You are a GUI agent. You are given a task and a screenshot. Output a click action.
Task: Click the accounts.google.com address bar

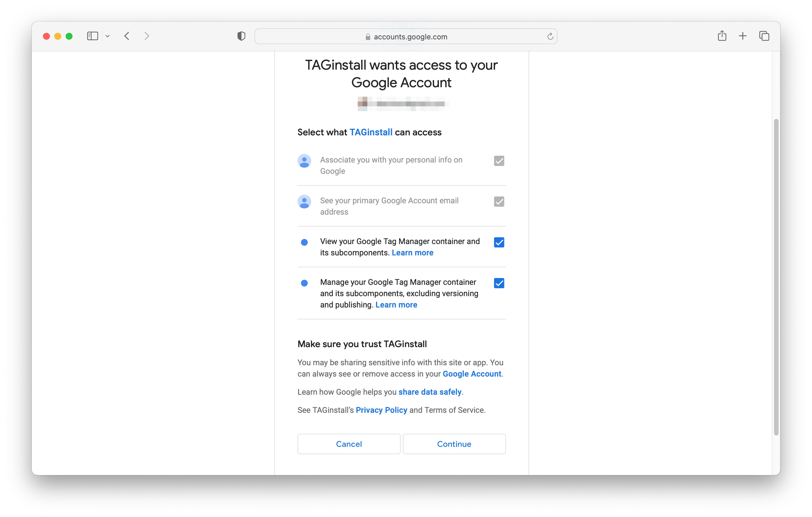pyautogui.click(x=406, y=37)
